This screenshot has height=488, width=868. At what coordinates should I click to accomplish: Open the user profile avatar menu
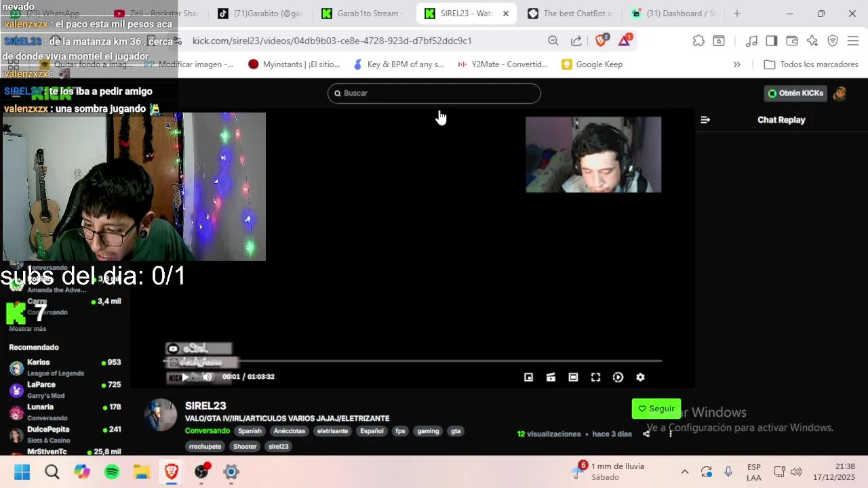pyautogui.click(x=840, y=94)
